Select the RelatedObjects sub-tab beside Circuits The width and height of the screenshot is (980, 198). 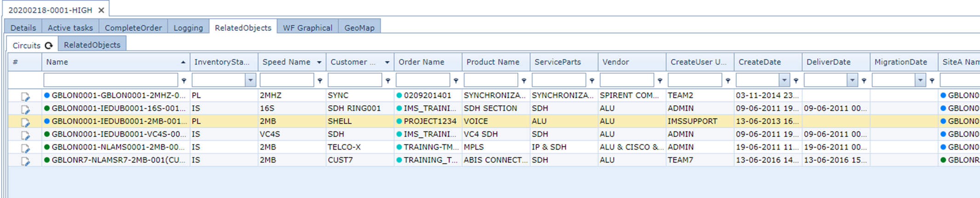click(92, 45)
